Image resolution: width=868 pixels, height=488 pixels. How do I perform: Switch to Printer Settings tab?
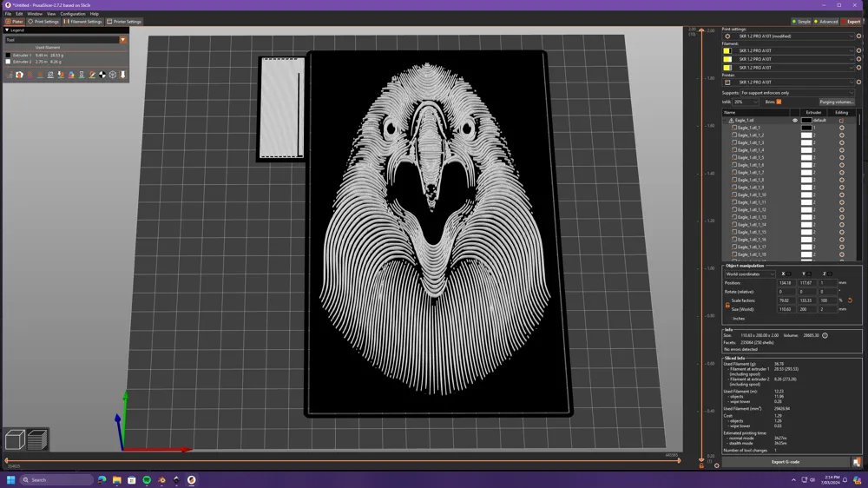pos(124,22)
